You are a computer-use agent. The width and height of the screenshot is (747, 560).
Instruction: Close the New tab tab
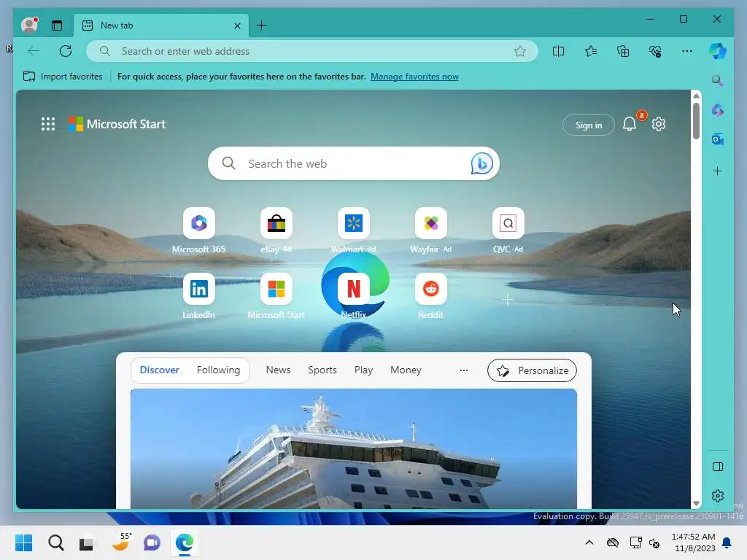click(237, 26)
